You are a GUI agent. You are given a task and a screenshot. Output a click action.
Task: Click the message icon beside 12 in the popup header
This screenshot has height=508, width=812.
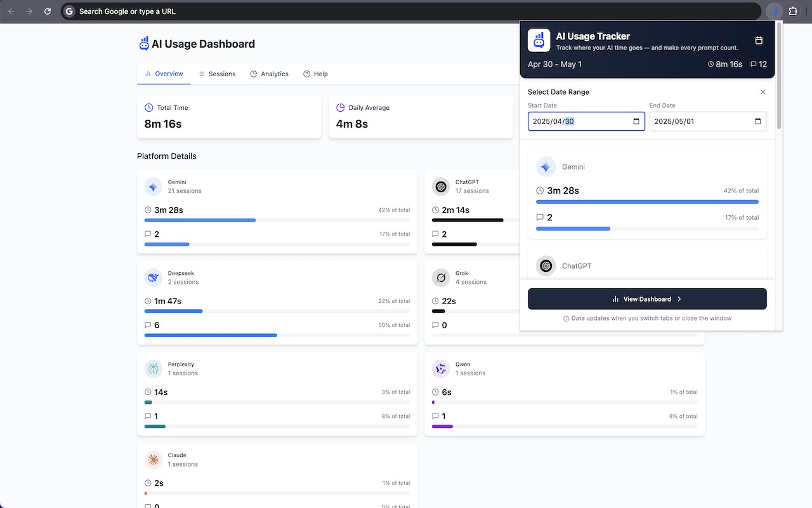click(754, 64)
